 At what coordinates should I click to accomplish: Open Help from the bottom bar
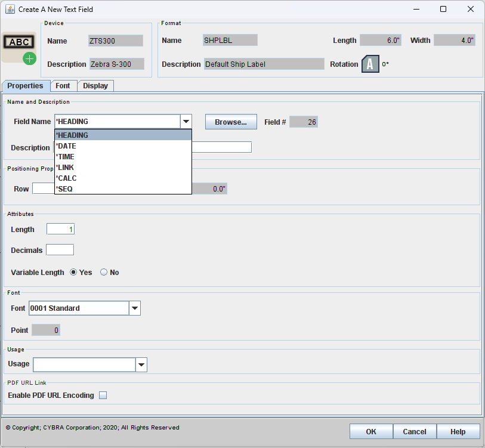[458, 431]
